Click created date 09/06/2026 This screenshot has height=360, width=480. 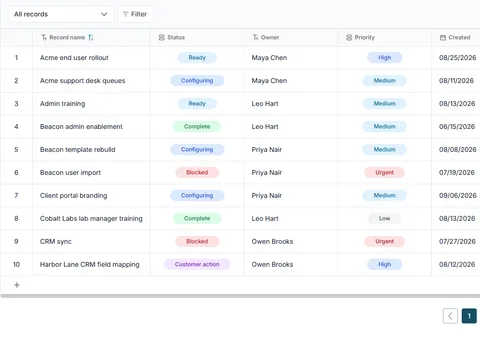click(x=458, y=196)
